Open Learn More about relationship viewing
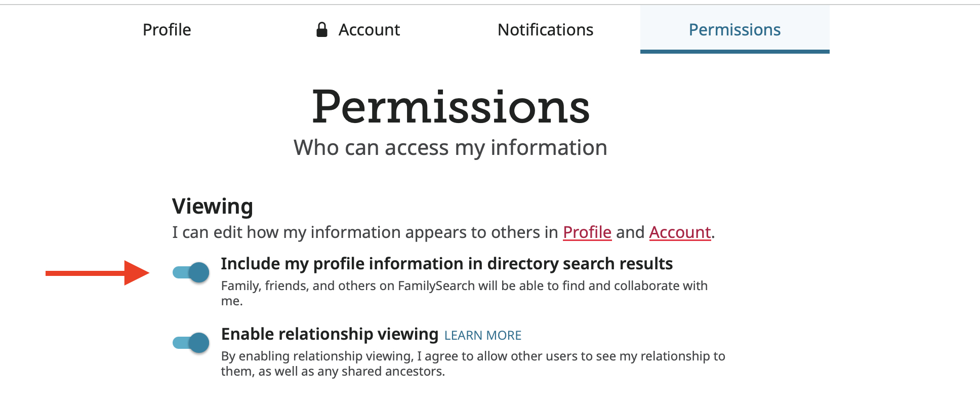Image resolution: width=980 pixels, height=404 pixels. [x=483, y=336]
